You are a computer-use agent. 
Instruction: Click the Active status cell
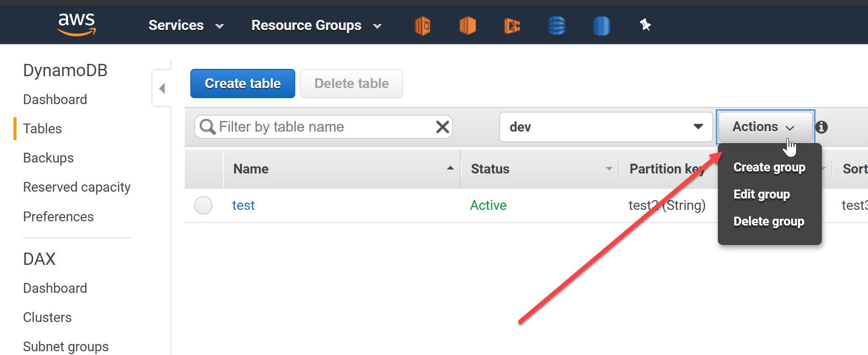coord(488,205)
